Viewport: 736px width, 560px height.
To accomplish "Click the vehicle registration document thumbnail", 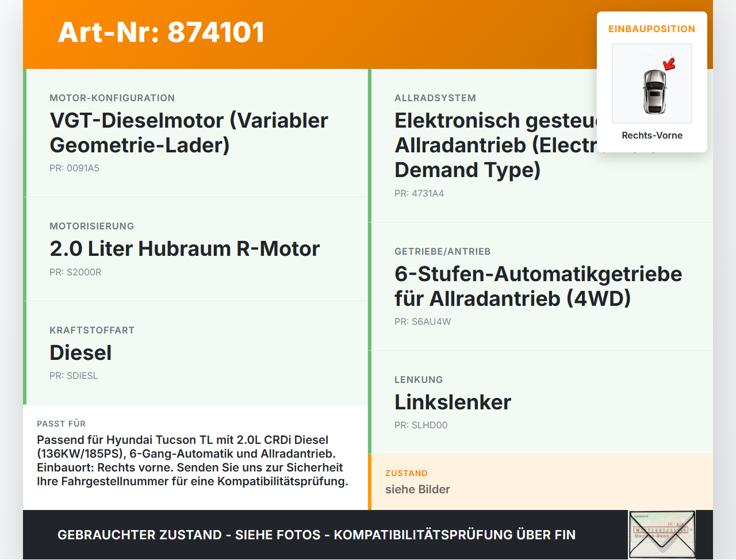I will coord(662,535).
